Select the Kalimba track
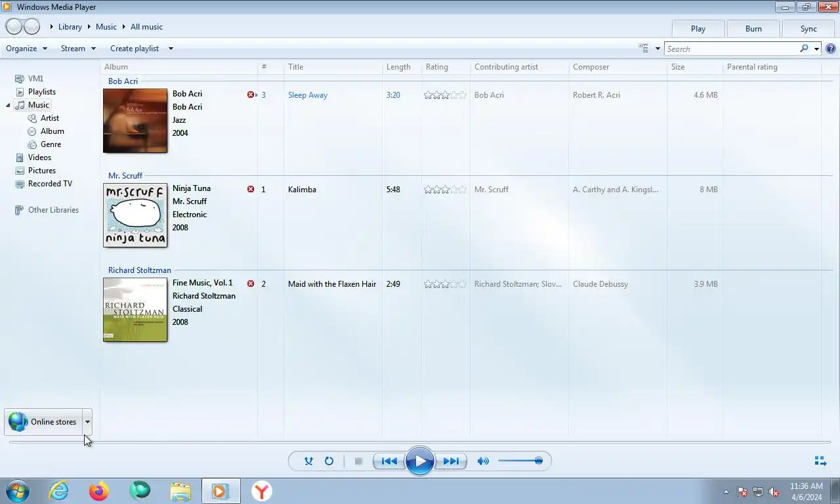 [x=302, y=190]
